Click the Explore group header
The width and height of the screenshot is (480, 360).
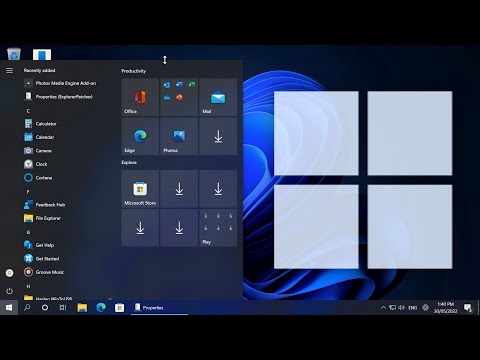[x=129, y=162]
